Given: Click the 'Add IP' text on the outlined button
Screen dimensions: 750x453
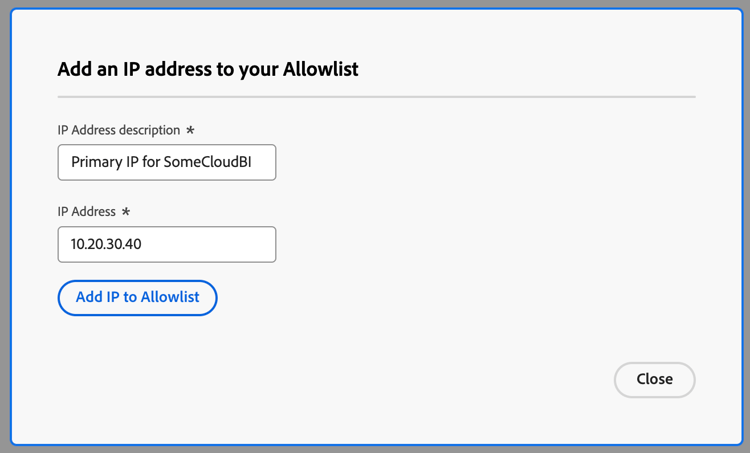Looking at the screenshot, I should click(98, 297).
